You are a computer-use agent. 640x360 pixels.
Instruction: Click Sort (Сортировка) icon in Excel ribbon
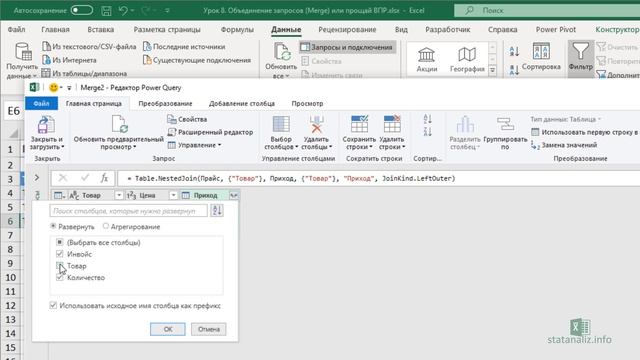click(x=541, y=56)
